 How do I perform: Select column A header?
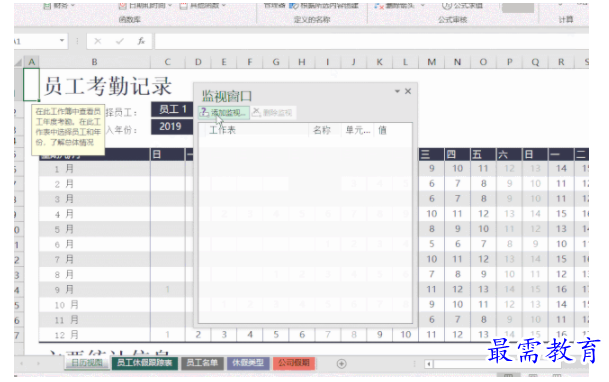pos(31,62)
